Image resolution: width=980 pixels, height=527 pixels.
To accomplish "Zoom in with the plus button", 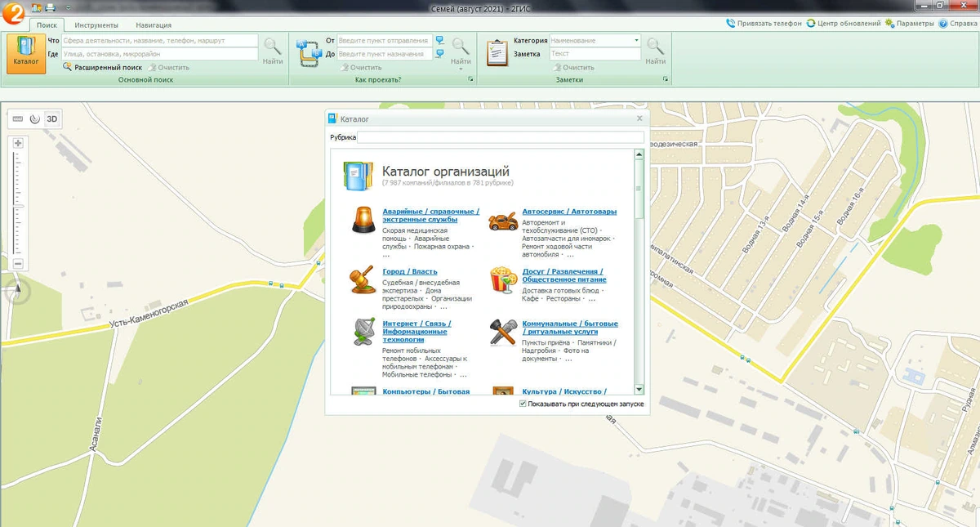I will coord(18,143).
